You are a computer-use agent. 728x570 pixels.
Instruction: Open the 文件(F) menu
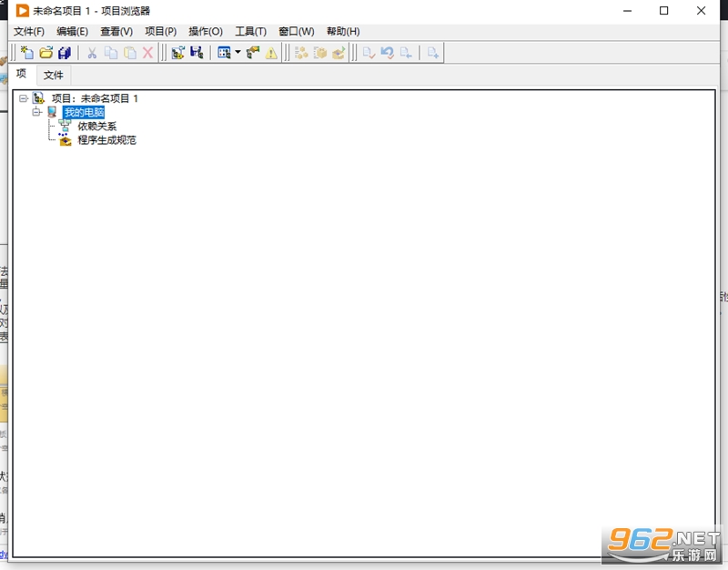coord(29,31)
